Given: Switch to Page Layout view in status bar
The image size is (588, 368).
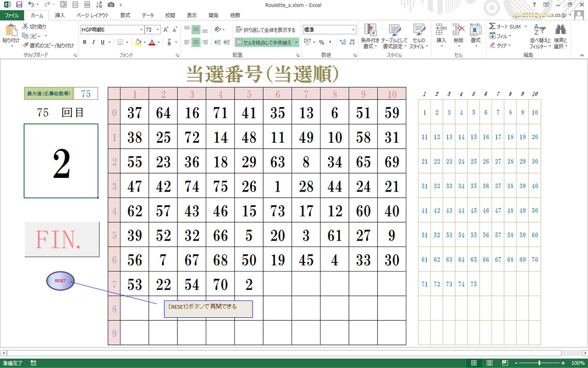Looking at the screenshot, I should coord(489,363).
